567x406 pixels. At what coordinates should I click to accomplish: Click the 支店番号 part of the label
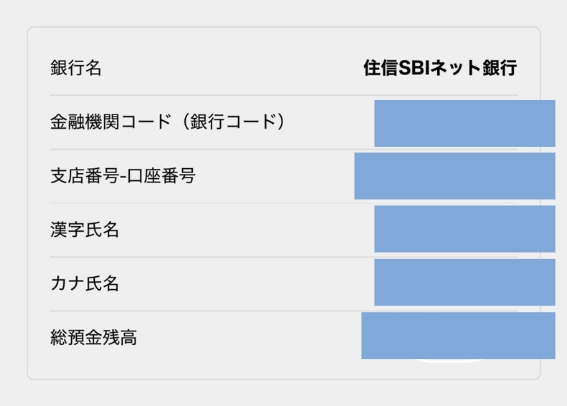click(x=85, y=176)
